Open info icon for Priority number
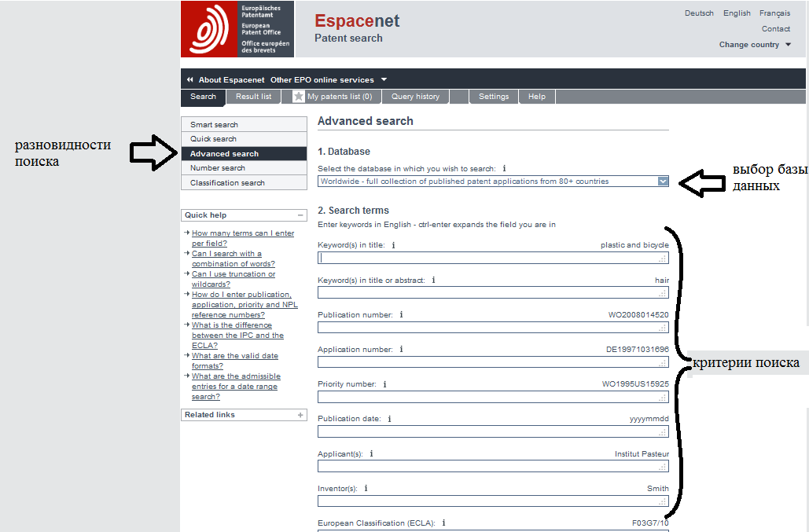The height and width of the screenshot is (532, 809). pyautogui.click(x=384, y=384)
